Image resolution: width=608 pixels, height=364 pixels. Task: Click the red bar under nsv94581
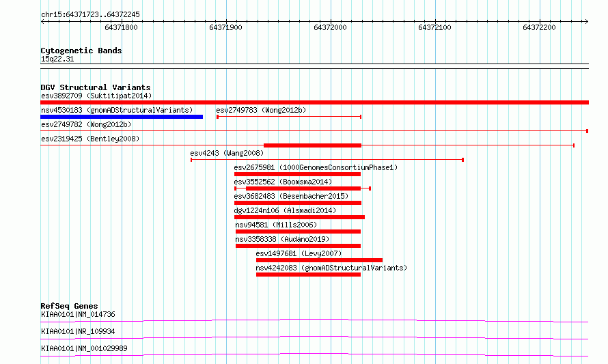pos(298,232)
